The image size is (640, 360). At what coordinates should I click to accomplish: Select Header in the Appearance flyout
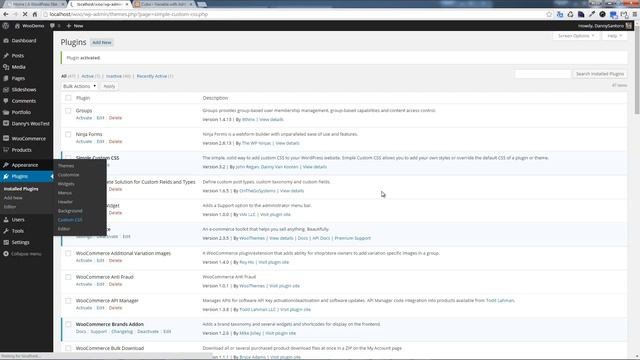[x=65, y=202]
